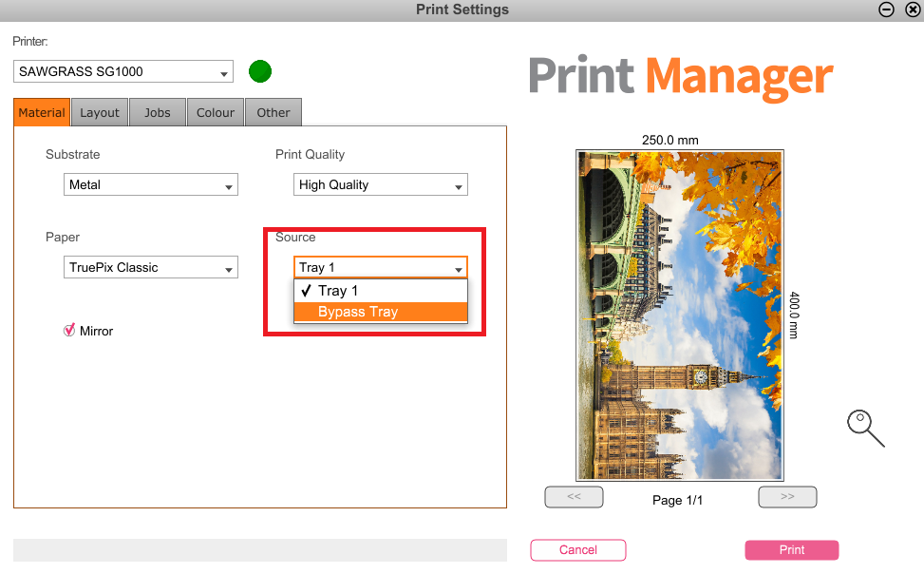Switch to the Colour tab
Viewport: 924px width, 574px height.
pos(215,112)
